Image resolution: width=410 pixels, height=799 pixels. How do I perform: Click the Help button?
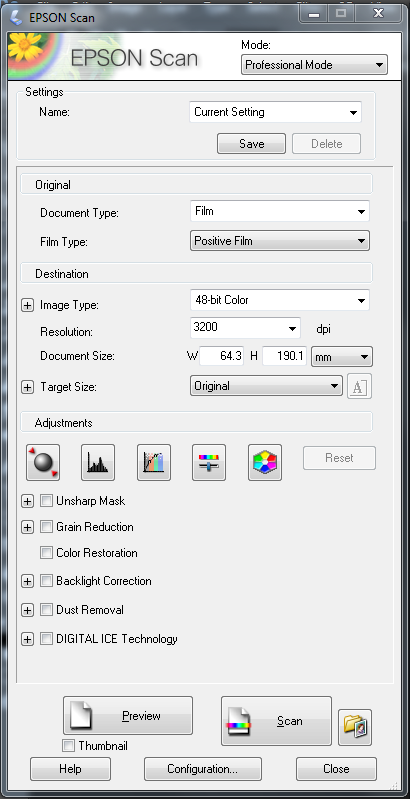point(70,768)
